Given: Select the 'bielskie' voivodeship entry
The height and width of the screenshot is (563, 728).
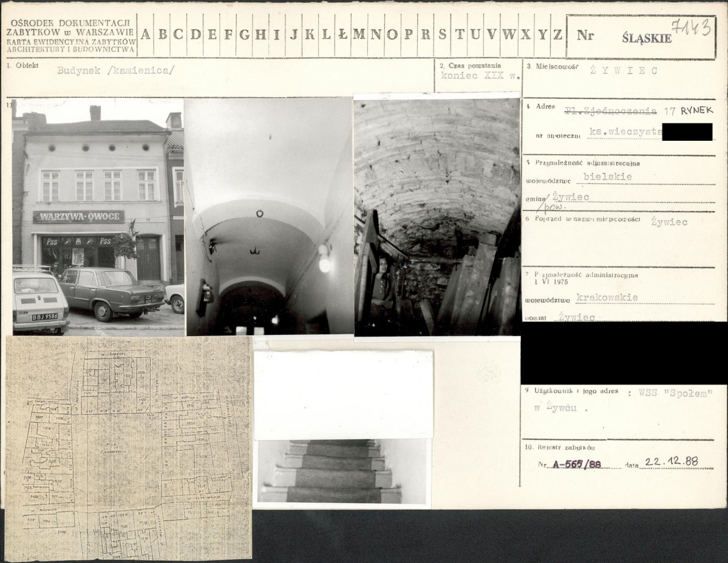Looking at the screenshot, I should [x=607, y=177].
